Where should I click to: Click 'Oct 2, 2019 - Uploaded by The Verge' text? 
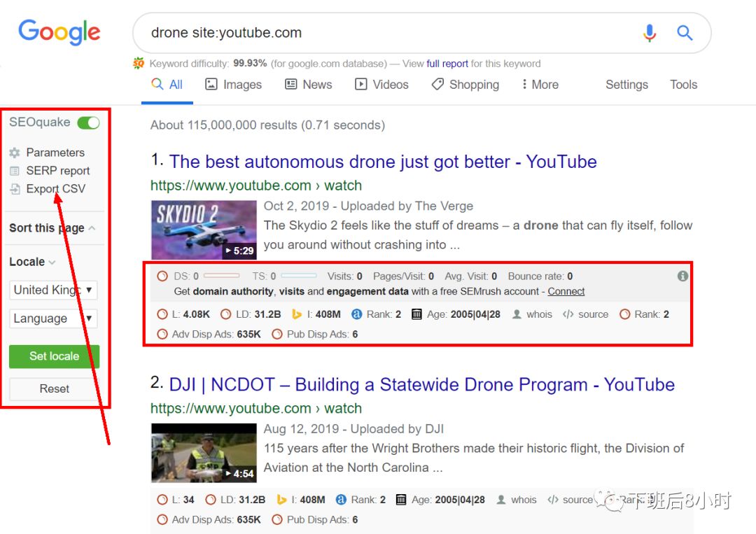(368, 206)
